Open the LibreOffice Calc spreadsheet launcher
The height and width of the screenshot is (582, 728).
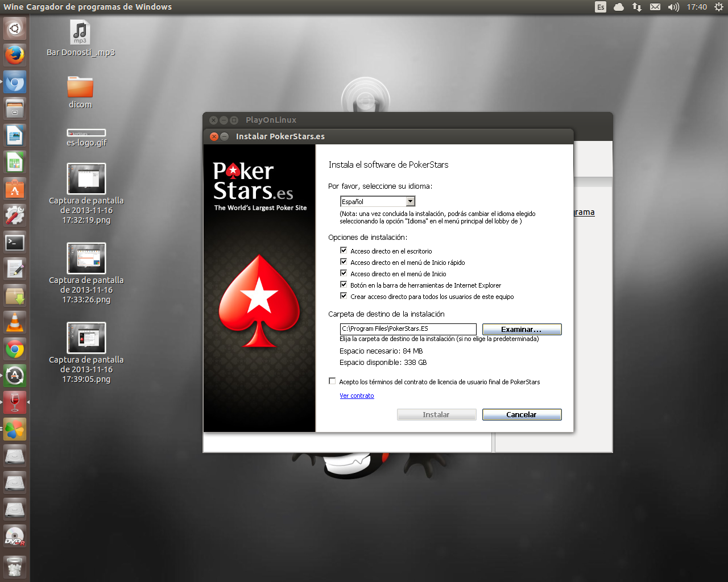[x=15, y=163]
